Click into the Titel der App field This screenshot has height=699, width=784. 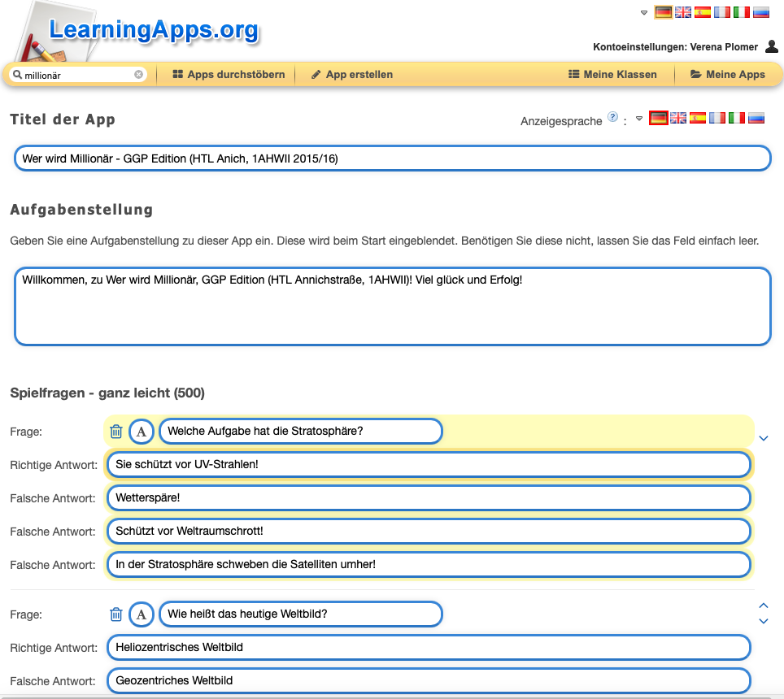[x=392, y=158]
